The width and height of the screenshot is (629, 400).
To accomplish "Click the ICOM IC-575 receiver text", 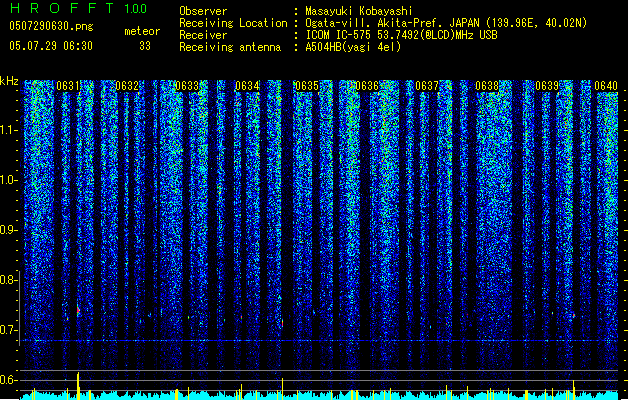I will pyautogui.click(x=401, y=35).
